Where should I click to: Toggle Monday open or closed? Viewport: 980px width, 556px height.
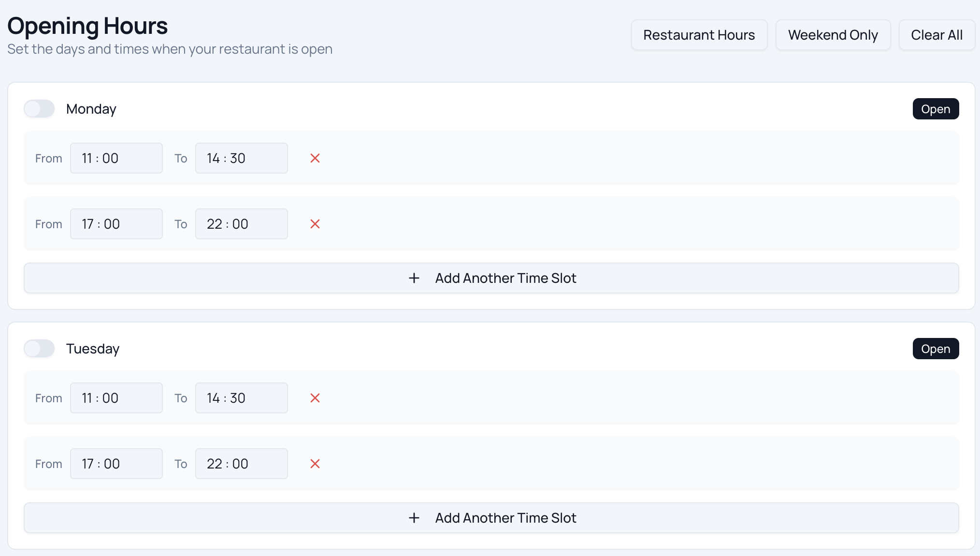point(39,109)
